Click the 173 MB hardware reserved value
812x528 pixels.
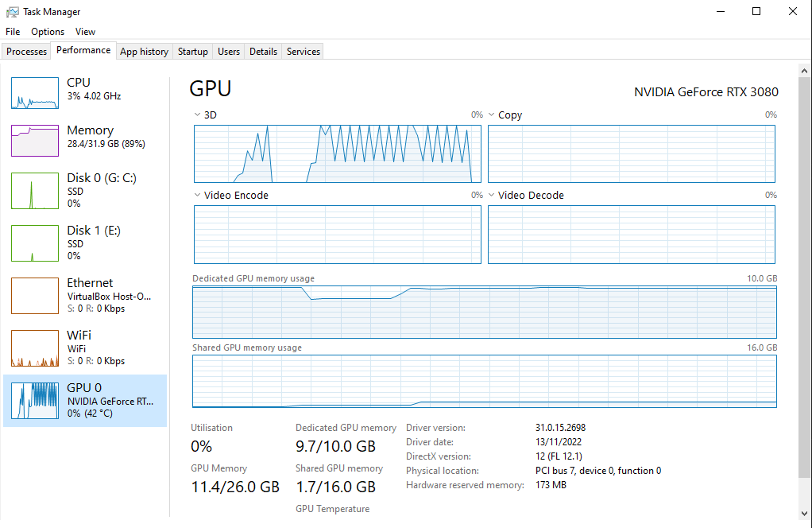[551, 485]
